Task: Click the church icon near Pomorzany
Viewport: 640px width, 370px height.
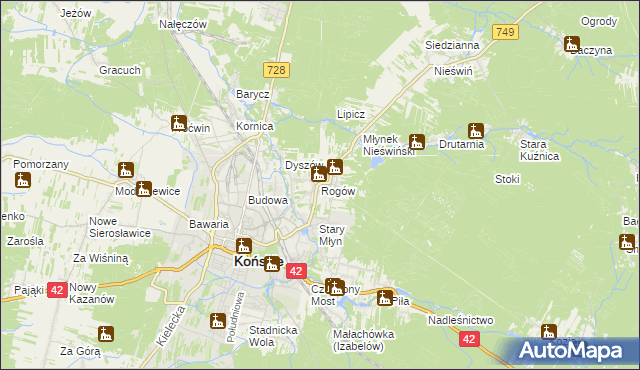Action: [x=23, y=180]
